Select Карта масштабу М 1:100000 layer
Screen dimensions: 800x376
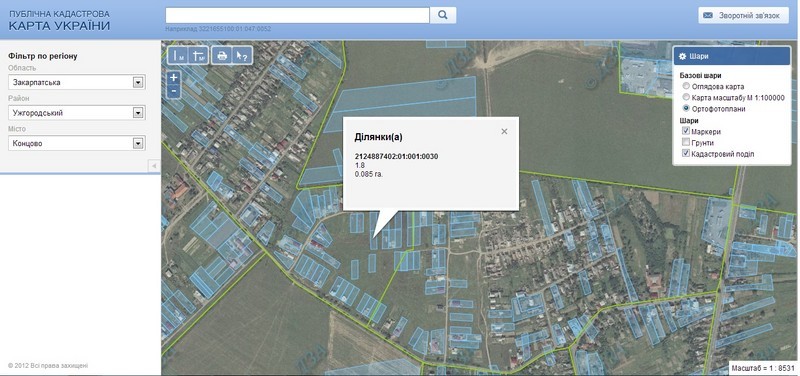click(686, 97)
